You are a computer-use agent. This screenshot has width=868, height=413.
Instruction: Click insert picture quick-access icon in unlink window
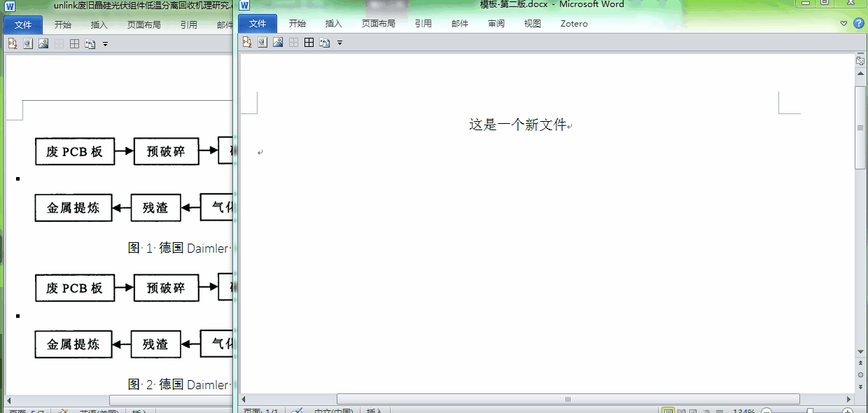click(x=43, y=44)
